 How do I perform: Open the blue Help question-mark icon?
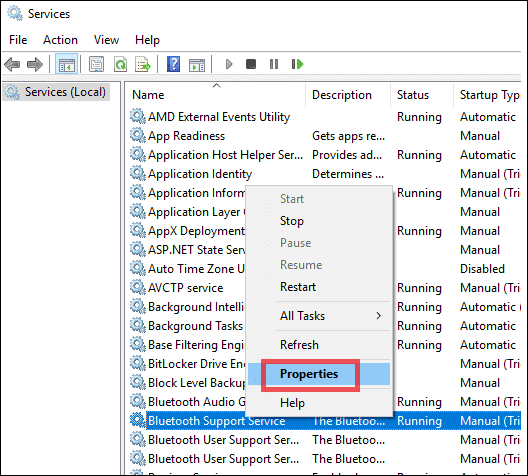coord(173,64)
